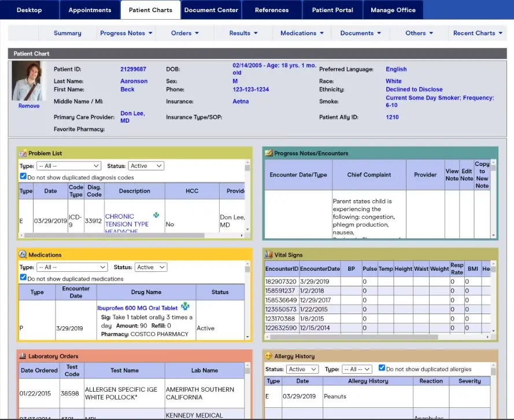Screen dimensions: 514x420
Task: Disable Do not show duplicated allergies
Action: [x=382, y=368]
